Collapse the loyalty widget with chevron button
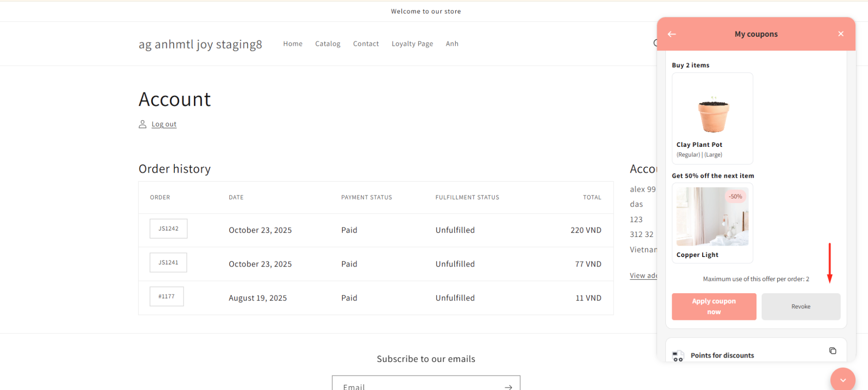Screen dimensions: 868x390 pos(842,380)
